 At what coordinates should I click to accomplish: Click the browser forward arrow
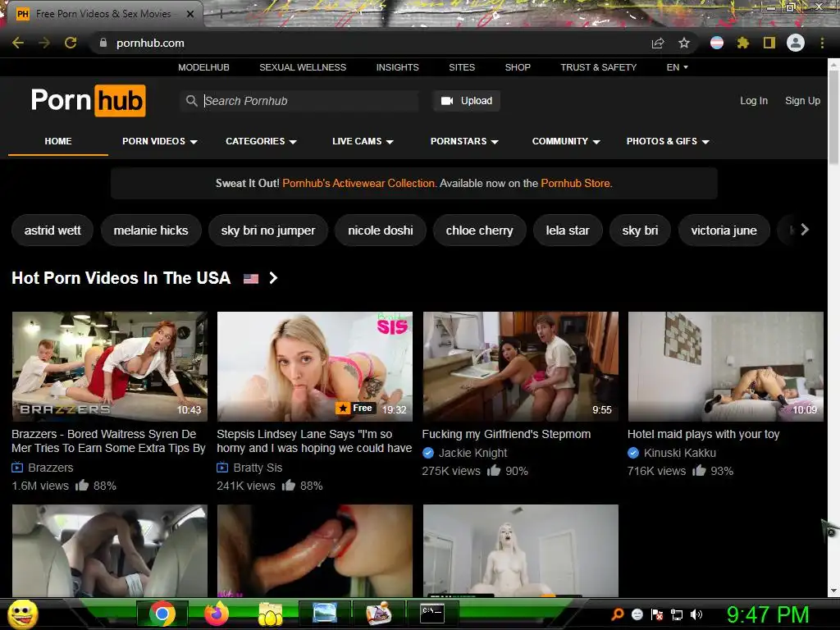coord(44,43)
